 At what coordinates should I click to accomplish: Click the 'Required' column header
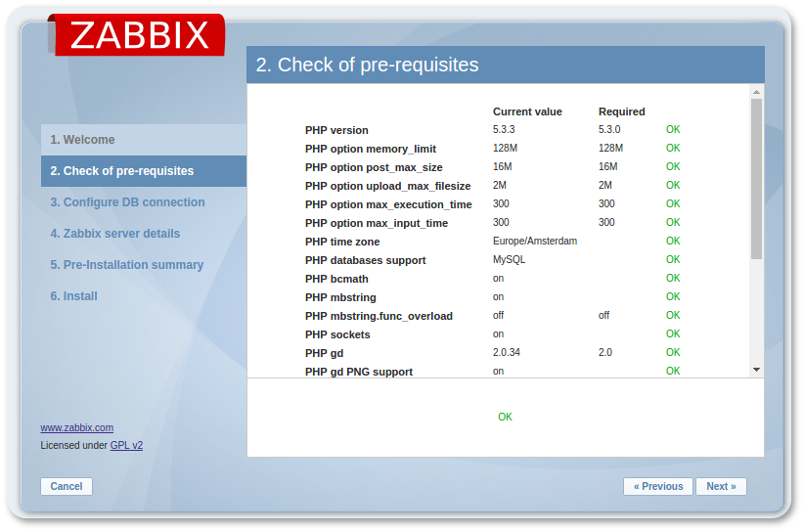pos(621,111)
